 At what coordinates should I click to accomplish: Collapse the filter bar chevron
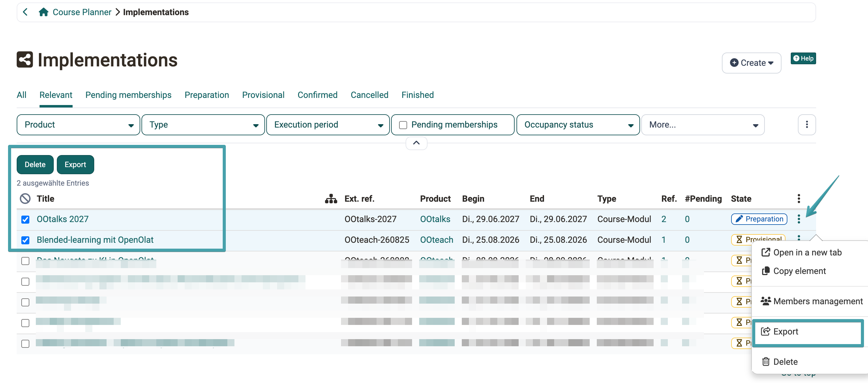pyautogui.click(x=416, y=143)
